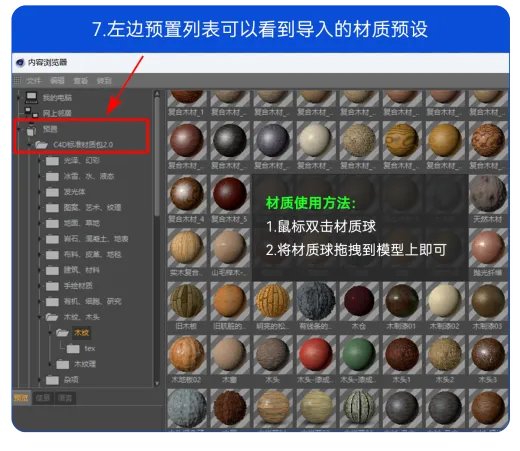Collapse the 木纹、木头 folder

pyautogui.click(x=39, y=317)
